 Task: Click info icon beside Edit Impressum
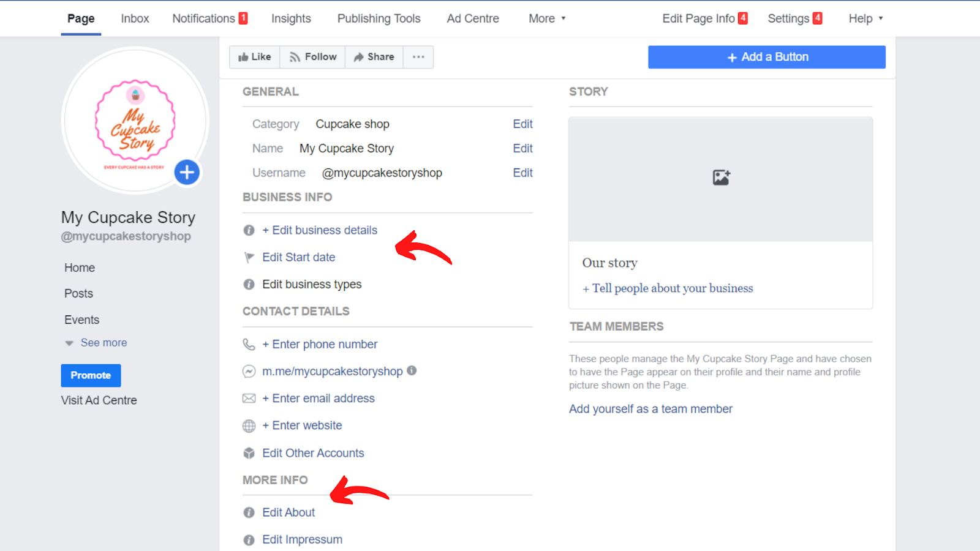(249, 540)
